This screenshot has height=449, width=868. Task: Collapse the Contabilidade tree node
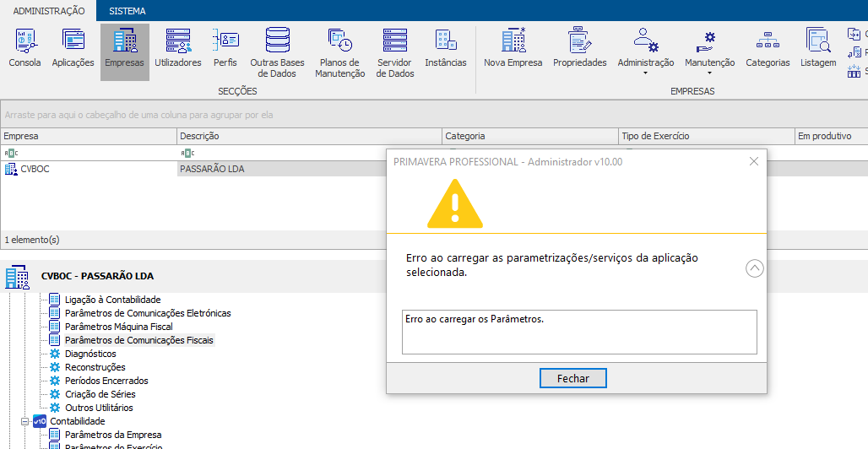tap(25, 421)
